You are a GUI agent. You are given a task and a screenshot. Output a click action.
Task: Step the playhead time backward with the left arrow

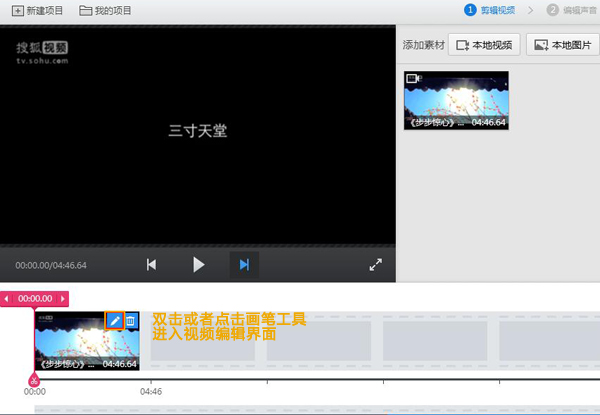(7, 298)
